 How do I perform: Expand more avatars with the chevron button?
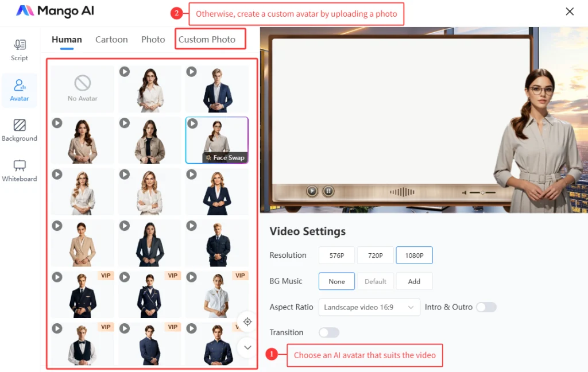[247, 347]
